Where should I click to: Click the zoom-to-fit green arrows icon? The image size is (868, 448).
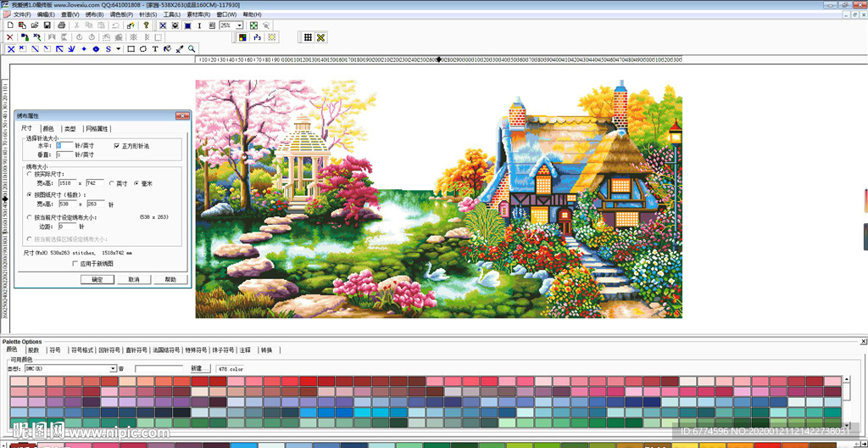[x=253, y=25]
